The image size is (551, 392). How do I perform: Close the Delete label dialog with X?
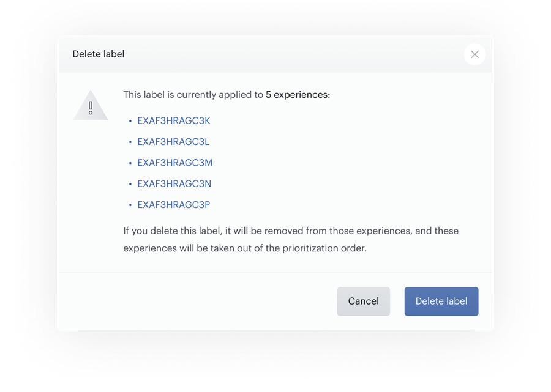pyautogui.click(x=474, y=54)
